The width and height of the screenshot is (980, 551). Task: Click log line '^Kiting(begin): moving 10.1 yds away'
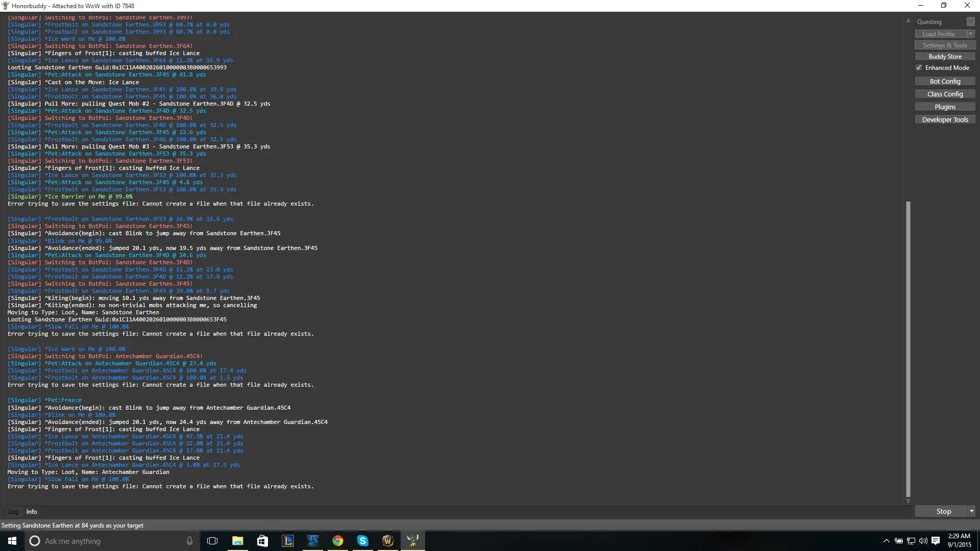pyautogui.click(x=134, y=298)
